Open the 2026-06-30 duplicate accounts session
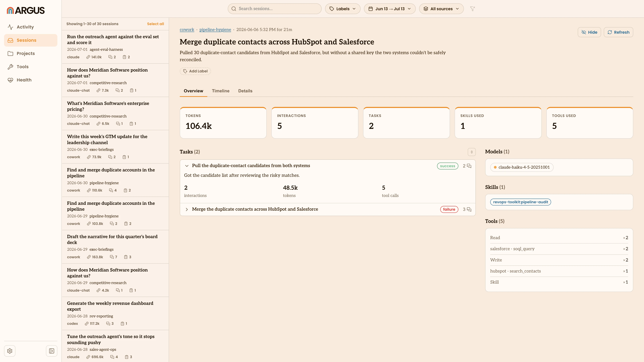The image size is (644, 362). 115,180
